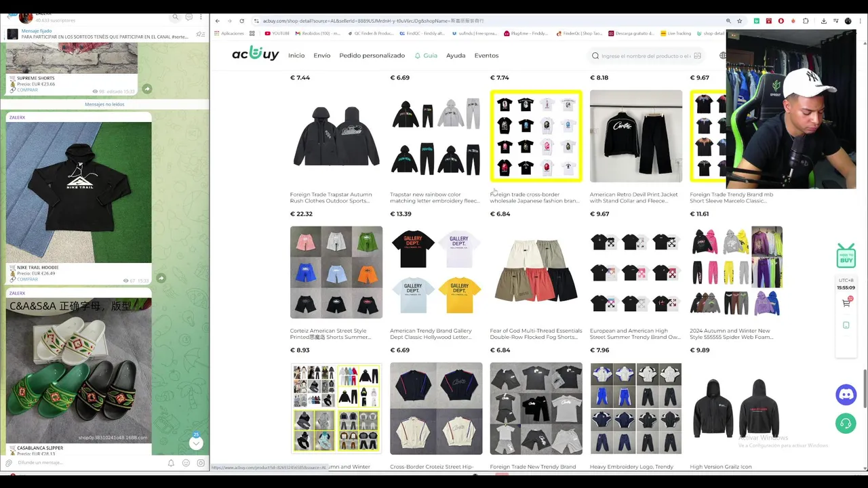Bookmark this page with the star
This screenshot has width=868, height=488.
(739, 21)
